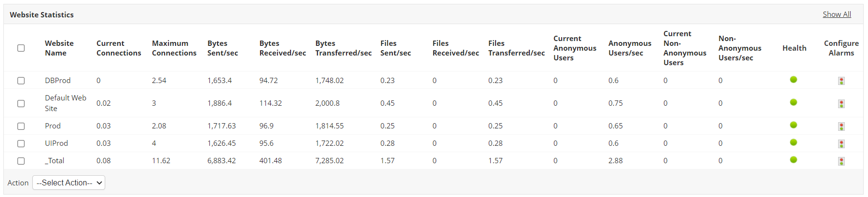Viewport: 868px width, 197px height.
Task: Click the Website Name column header
Action: tap(59, 48)
